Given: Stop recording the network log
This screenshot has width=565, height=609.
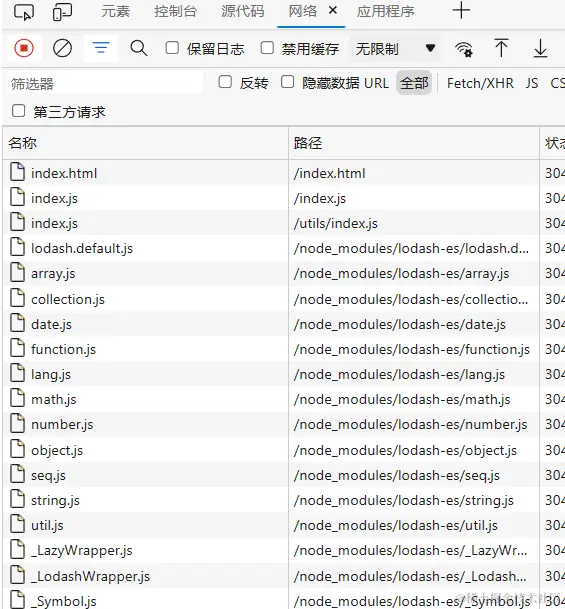Looking at the screenshot, I should point(24,48).
